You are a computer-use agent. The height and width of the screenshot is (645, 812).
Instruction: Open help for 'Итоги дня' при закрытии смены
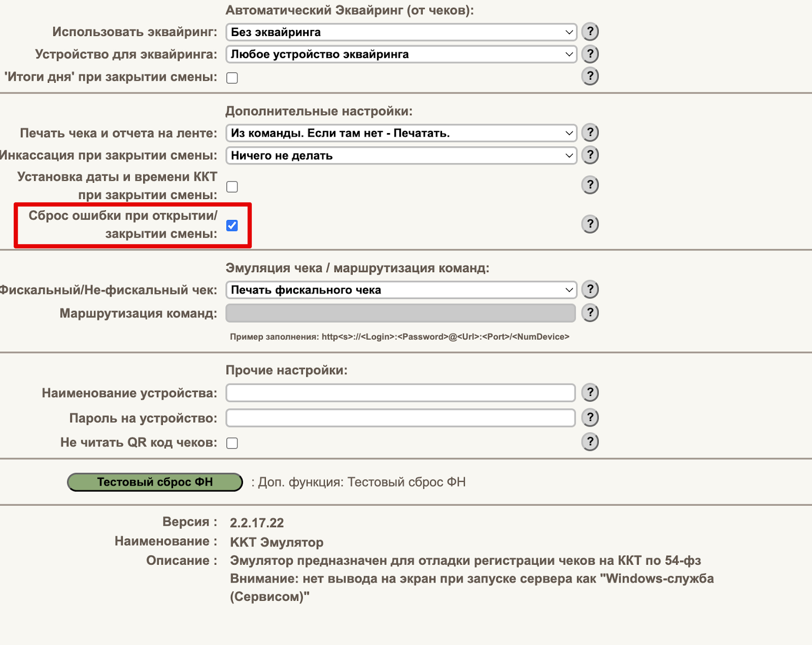tap(590, 76)
